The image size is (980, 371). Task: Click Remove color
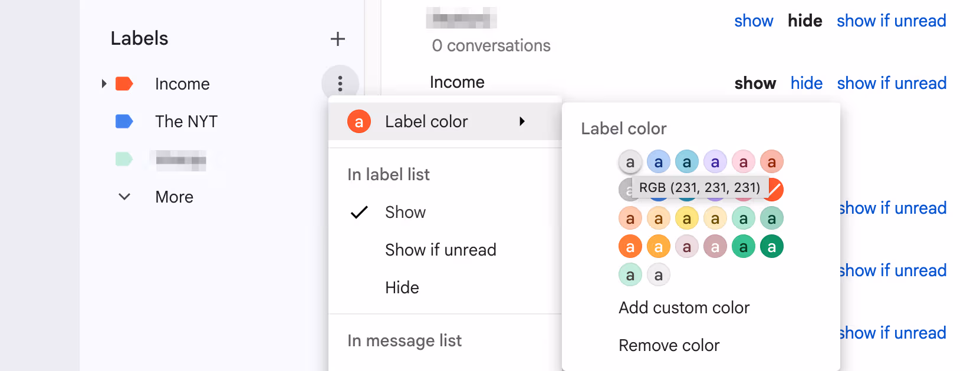tap(669, 346)
